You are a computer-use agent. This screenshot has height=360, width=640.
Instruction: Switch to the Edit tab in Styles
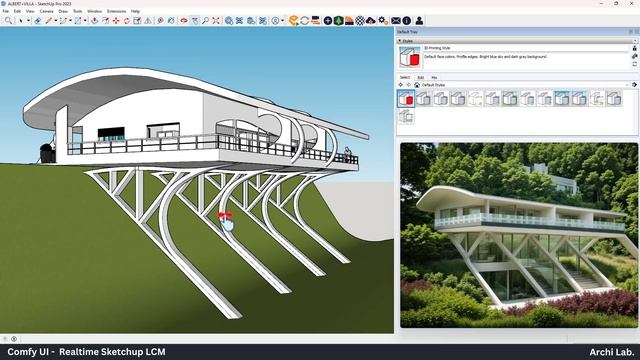pyautogui.click(x=421, y=77)
